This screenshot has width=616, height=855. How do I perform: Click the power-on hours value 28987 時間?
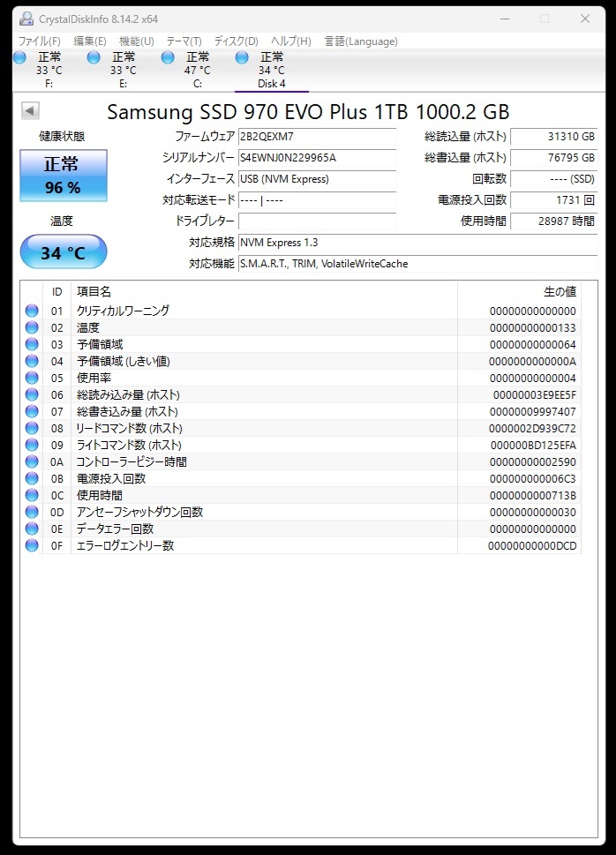pos(554,221)
